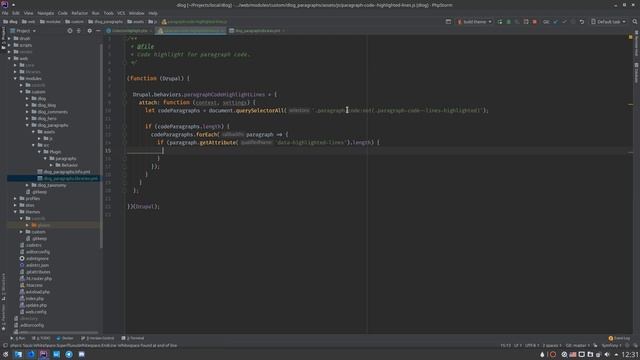Click the Git: master branch widget

(x=578, y=346)
